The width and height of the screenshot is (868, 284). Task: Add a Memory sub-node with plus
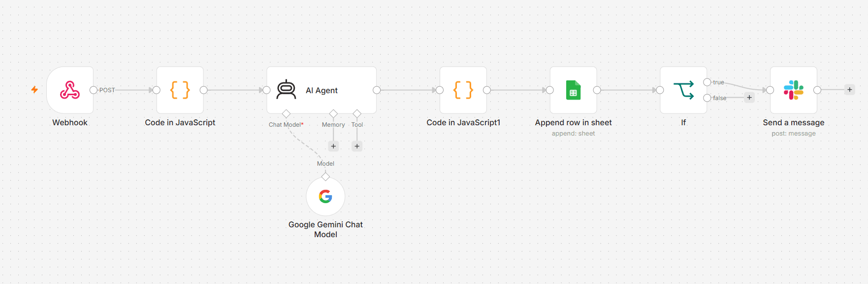[x=333, y=146]
